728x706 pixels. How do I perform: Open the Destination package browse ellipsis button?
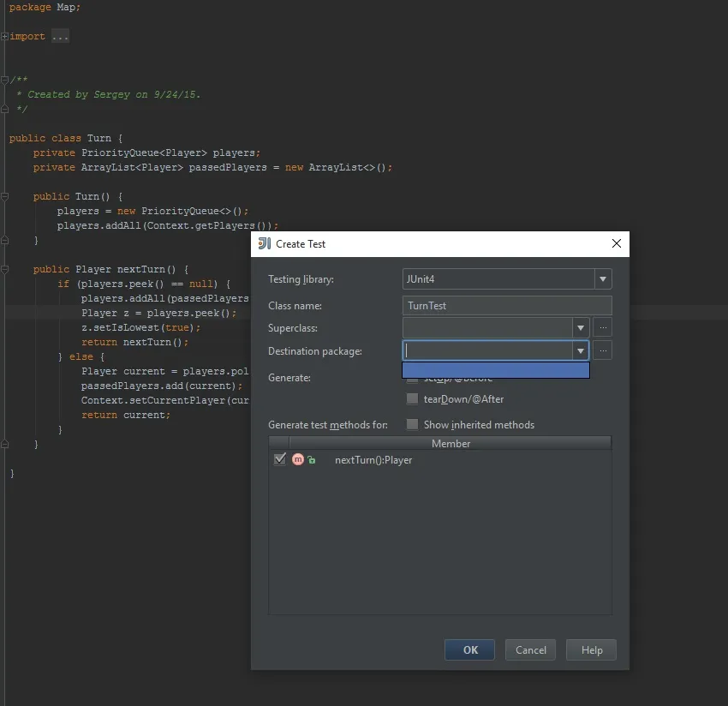(602, 350)
